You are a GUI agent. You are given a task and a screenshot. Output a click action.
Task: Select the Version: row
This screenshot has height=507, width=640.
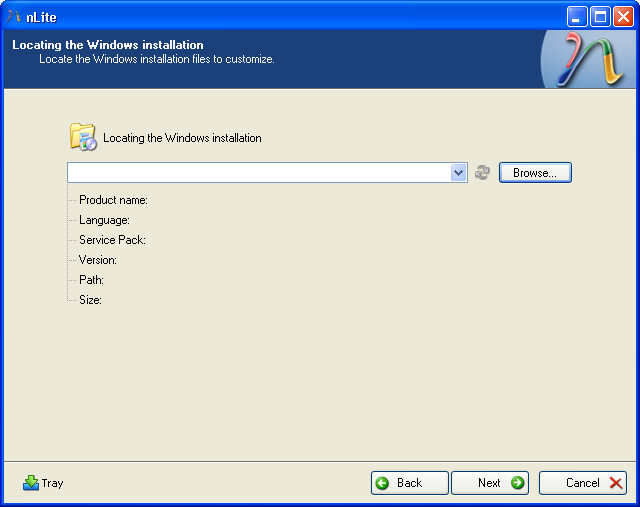click(98, 260)
